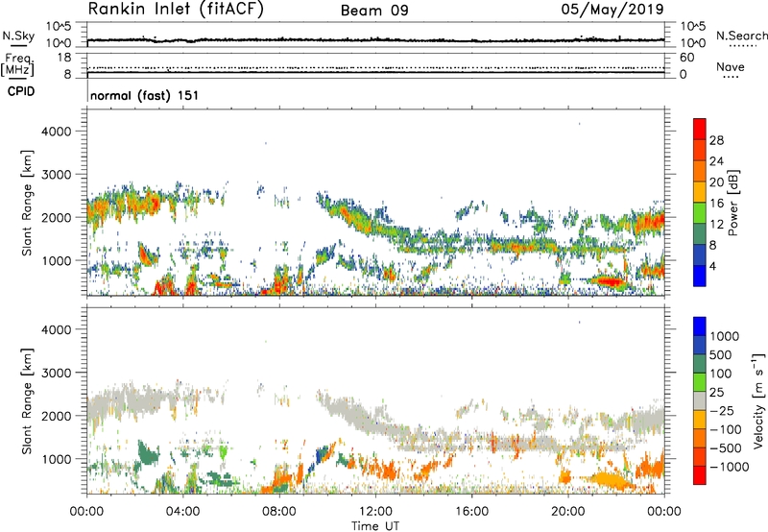Click the 'Rankin Inlet (fitACF)' plot title

[x=176, y=10]
